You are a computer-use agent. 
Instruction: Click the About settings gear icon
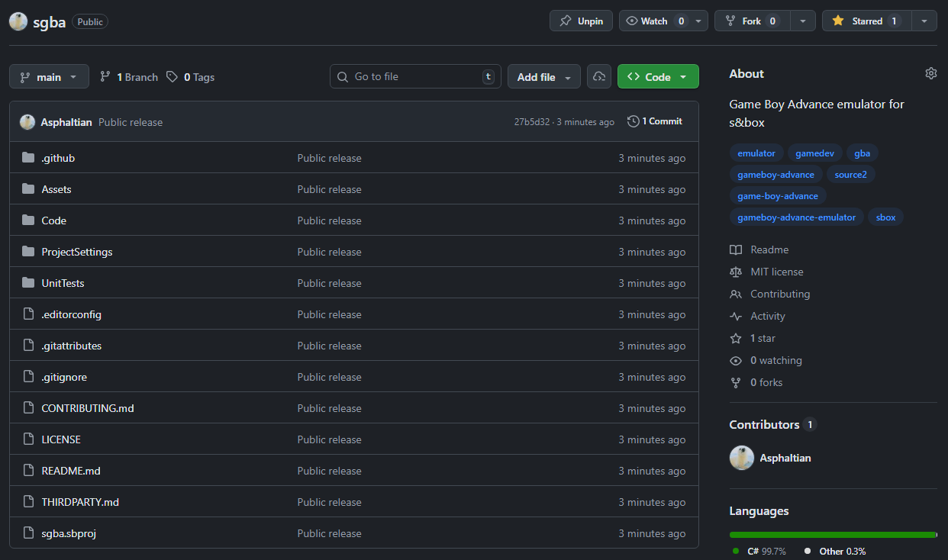[x=930, y=74]
